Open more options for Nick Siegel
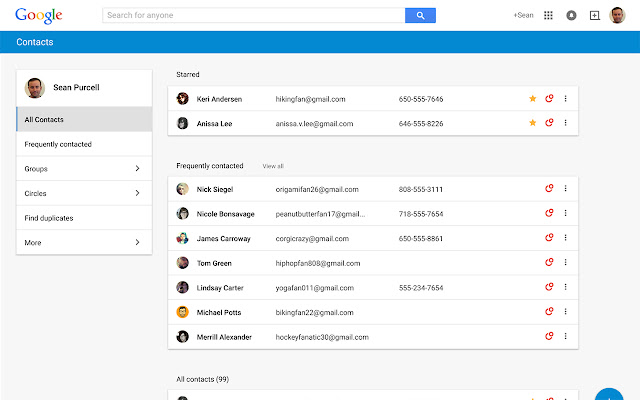This screenshot has height=400, width=640. pyautogui.click(x=565, y=188)
